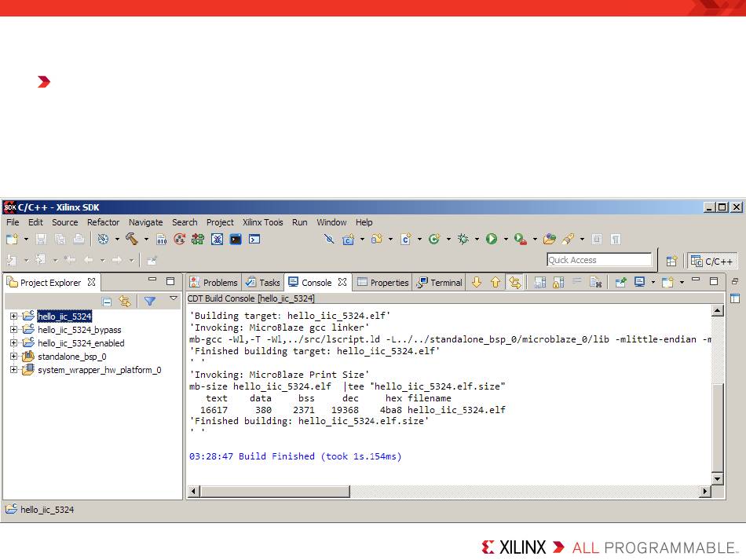
Task: Maximize the Console panel
Action: (714, 280)
